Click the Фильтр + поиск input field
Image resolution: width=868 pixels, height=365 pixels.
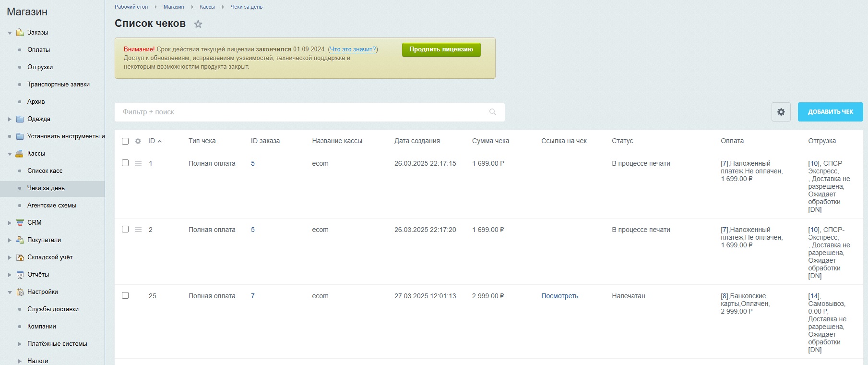pos(302,112)
